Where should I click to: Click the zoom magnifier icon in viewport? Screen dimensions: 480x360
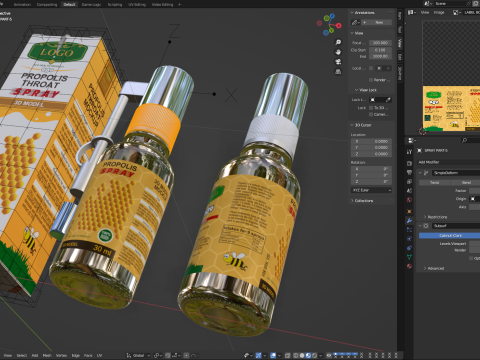click(338, 42)
